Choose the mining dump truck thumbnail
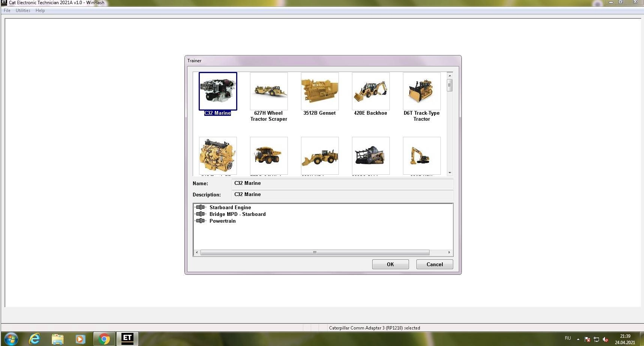The image size is (644, 346). (269, 156)
